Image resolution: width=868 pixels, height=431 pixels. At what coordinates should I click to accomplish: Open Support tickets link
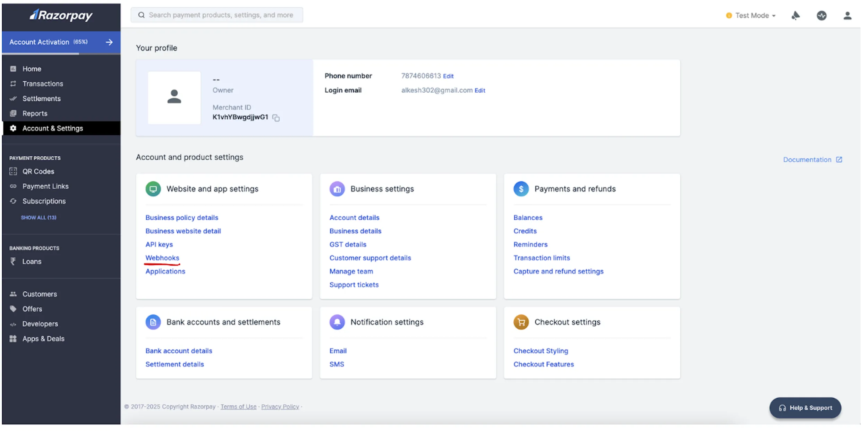pos(354,285)
